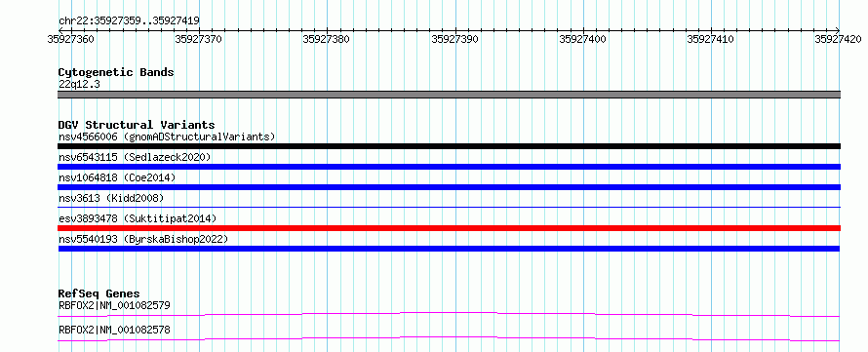This screenshot has height=352, width=868.
Task: Click ruler position 35927380
Action: [x=326, y=39]
